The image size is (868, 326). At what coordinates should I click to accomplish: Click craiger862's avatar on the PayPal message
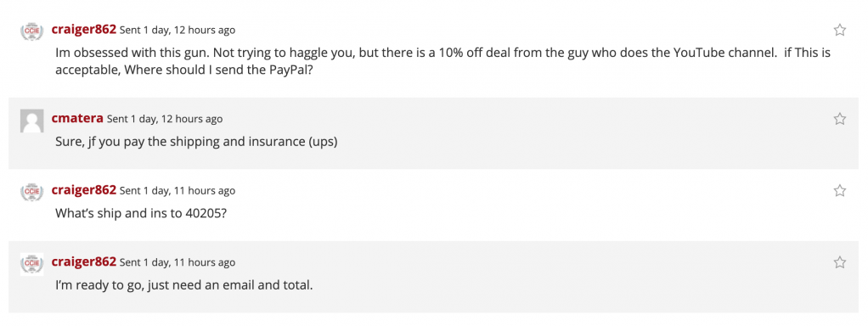pos(31,31)
